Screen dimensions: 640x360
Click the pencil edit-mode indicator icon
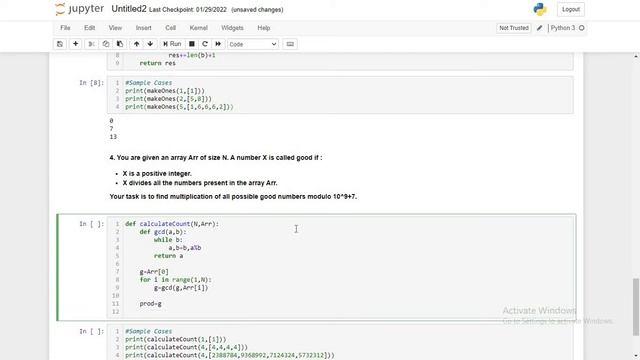(x=540, y=28)
